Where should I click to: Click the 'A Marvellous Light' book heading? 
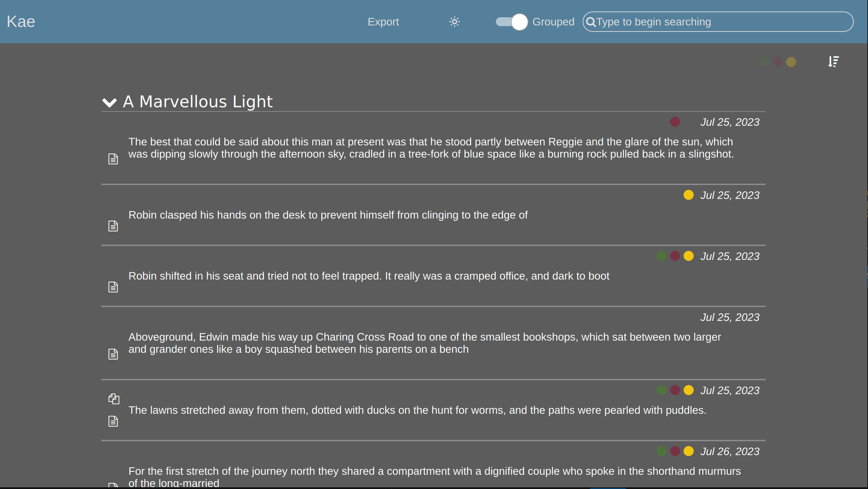(x=198, y=101)
